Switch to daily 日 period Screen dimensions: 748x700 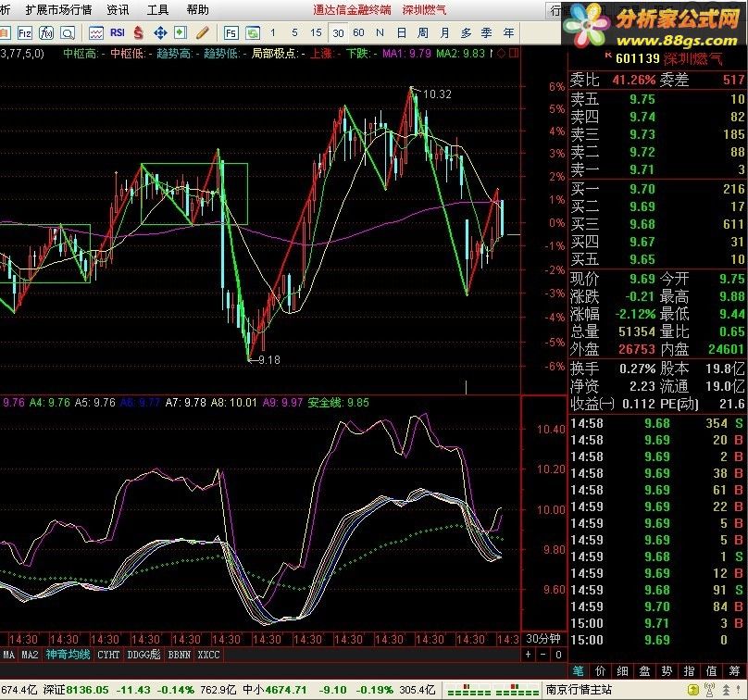(x=402, y=32)
